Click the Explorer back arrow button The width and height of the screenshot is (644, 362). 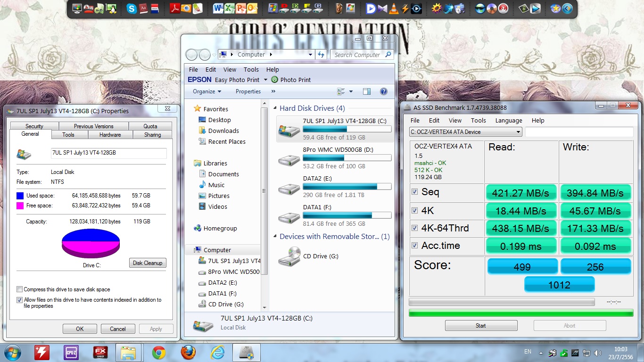tap(192, 55)
